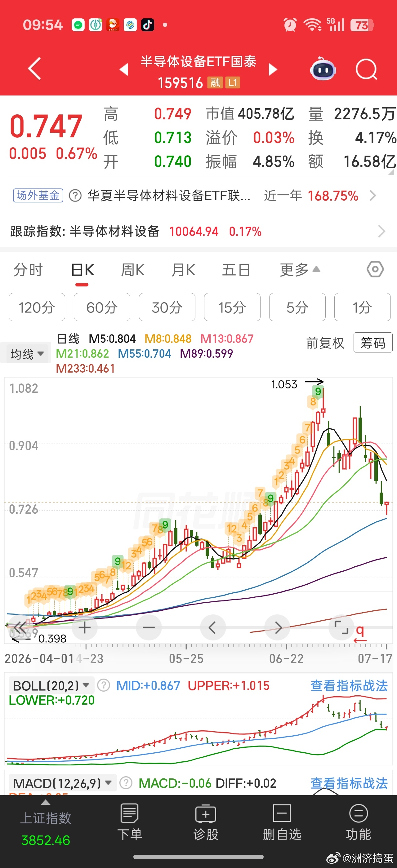Enter fullscreen chart mode
The height and width of the screenshot is (868, 397).
[x=341, y=627]
